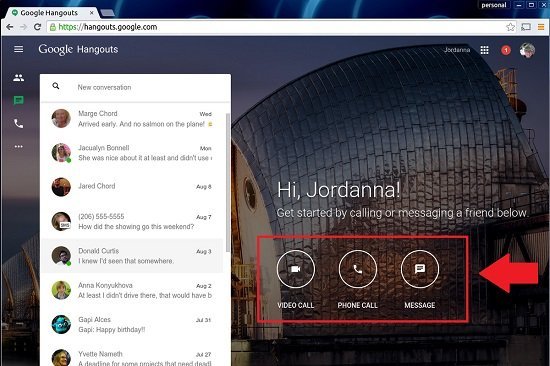
Task: Open the Contacts sidebar icon
Action: 19,78
